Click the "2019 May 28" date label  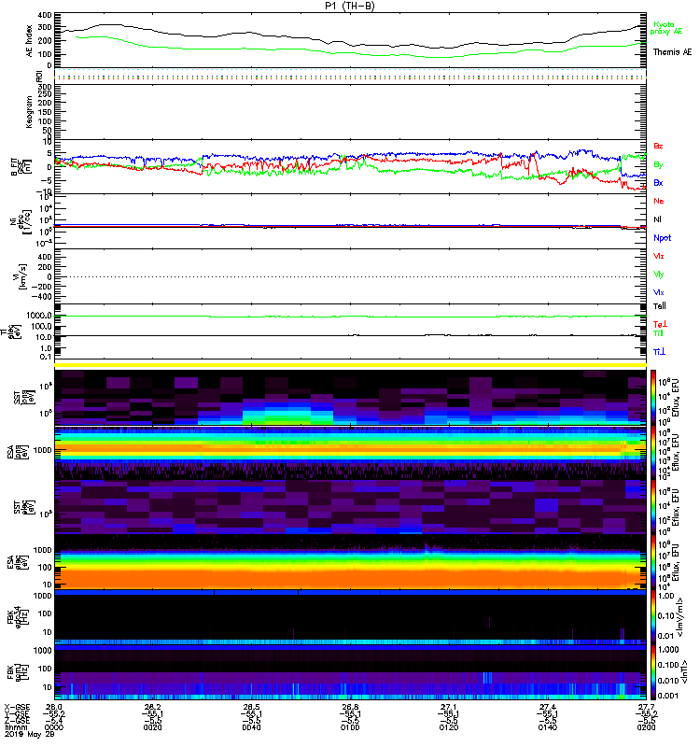(29, 735)
